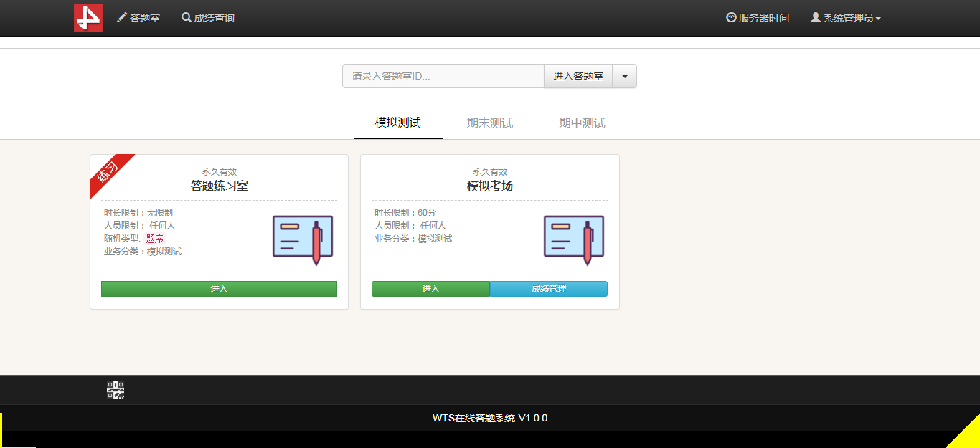
Task: Open 答题室 from the top navigation
Action: pyautogui.click(x=138, y=18)
